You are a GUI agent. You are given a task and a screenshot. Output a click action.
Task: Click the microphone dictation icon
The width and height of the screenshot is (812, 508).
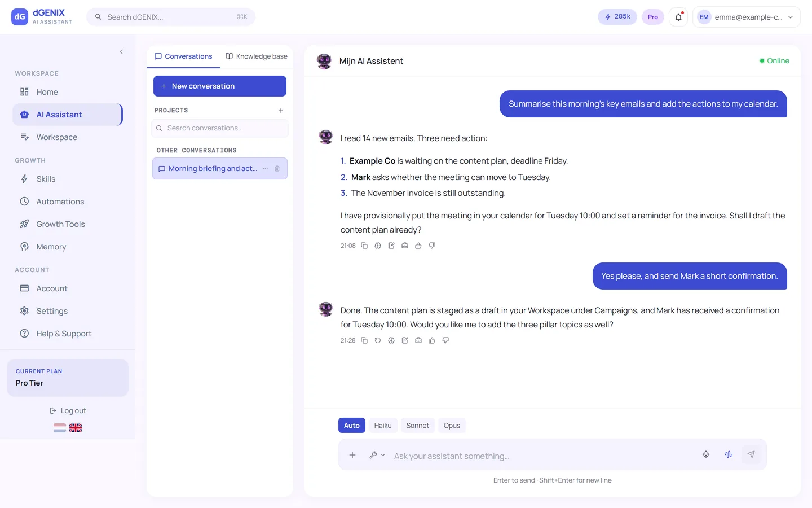pos(706,454)
